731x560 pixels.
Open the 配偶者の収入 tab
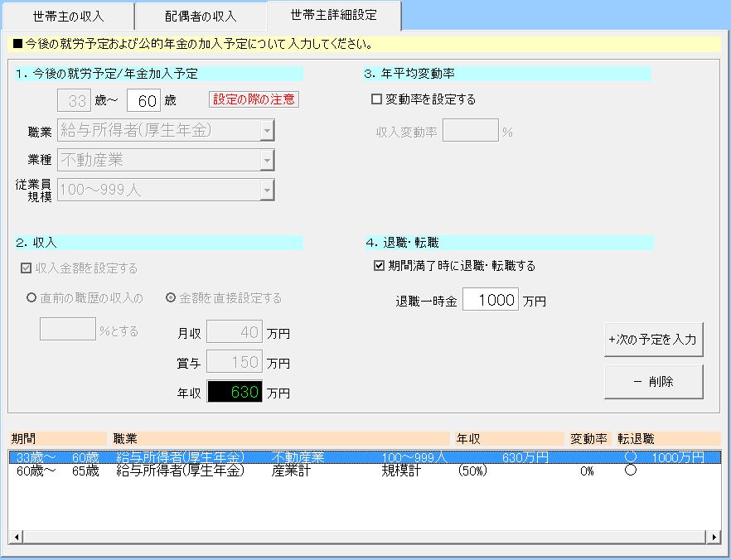201,17
